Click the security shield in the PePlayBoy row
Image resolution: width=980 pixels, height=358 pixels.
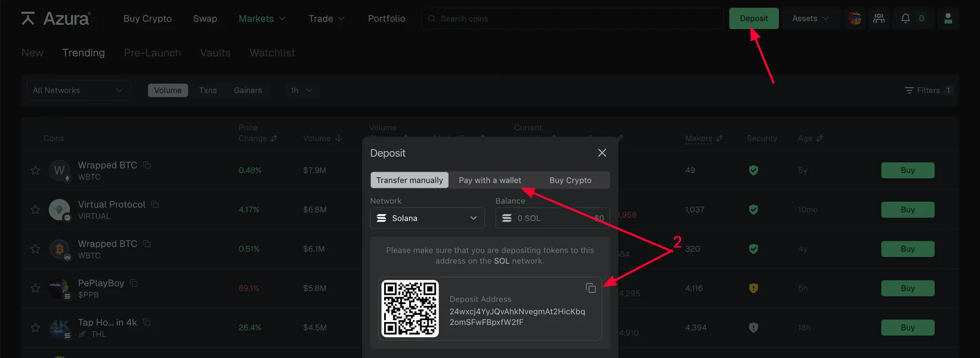tap(753, 288)
